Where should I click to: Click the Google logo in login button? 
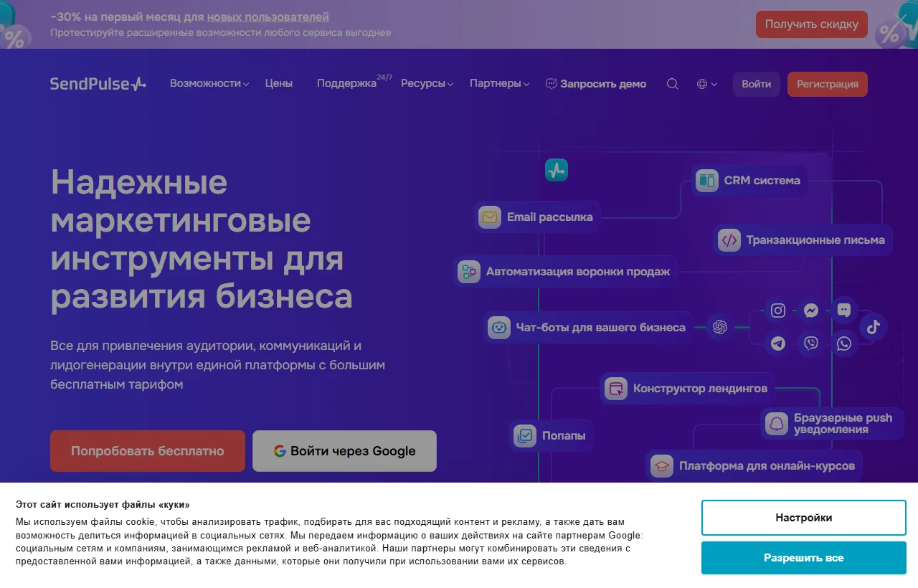coord(280,451)
